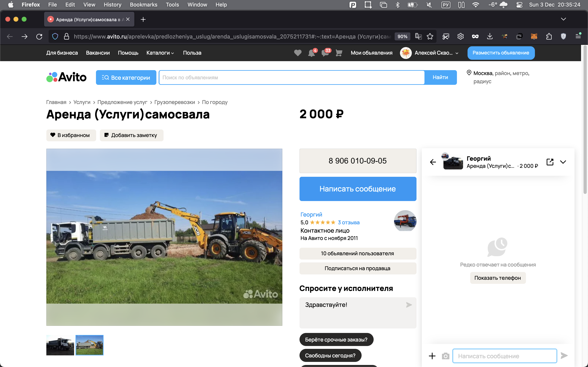Open the shopping cart icon
Screen dimensions: 588x367
tap(339, 53)
